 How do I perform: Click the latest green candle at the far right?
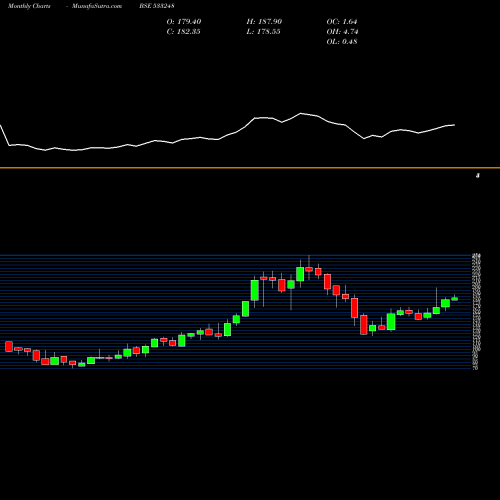tap(454, 299)
